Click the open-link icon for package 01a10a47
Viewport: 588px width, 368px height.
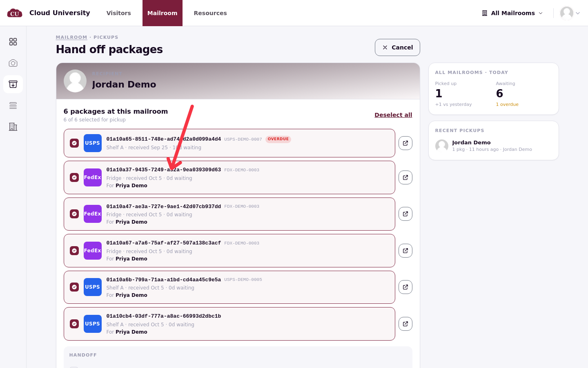click(x=405, y=214)
